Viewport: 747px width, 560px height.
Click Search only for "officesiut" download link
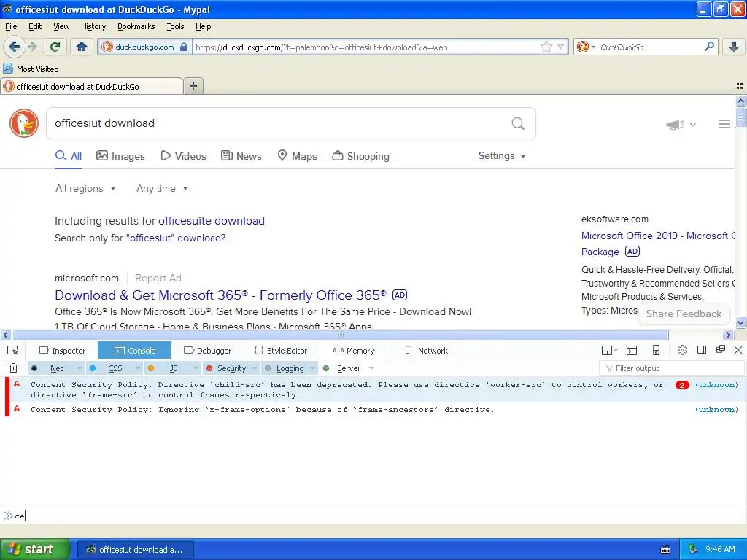coord(140,238)
